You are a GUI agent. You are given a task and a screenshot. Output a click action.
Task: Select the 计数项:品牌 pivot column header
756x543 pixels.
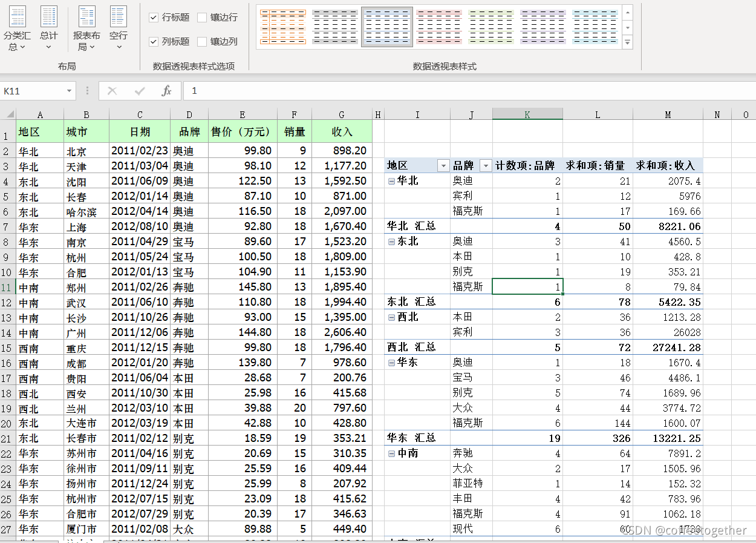[527, 166]
